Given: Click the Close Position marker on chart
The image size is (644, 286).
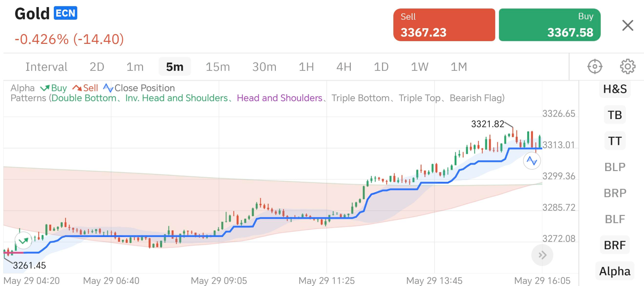Looking at the screenshot, I should (532, 161).
